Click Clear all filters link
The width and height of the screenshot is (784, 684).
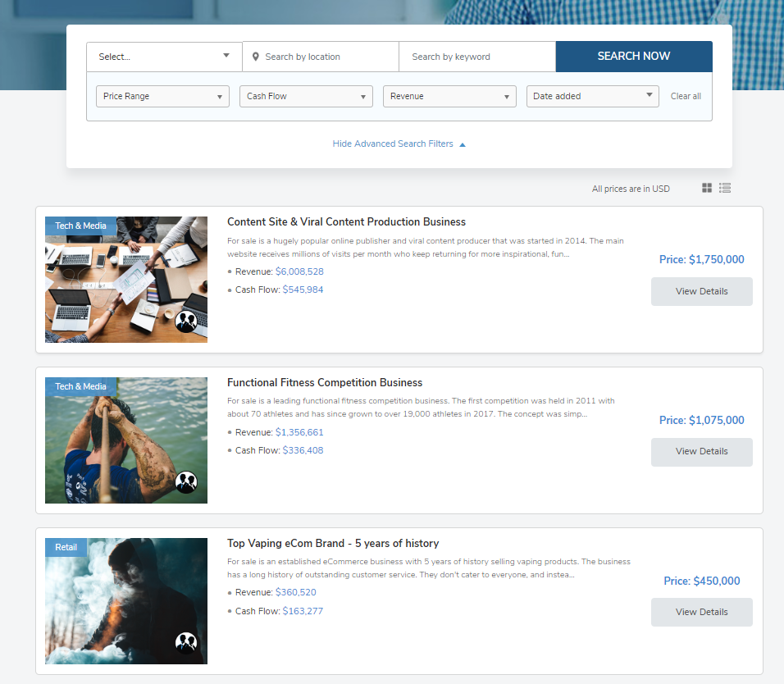tap(686, 96)
